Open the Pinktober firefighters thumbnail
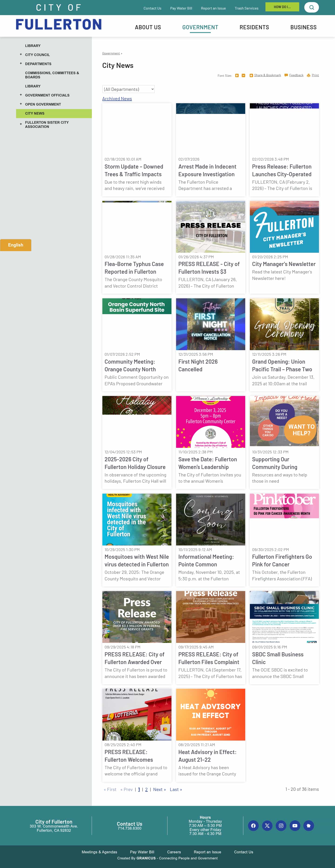 284,506
